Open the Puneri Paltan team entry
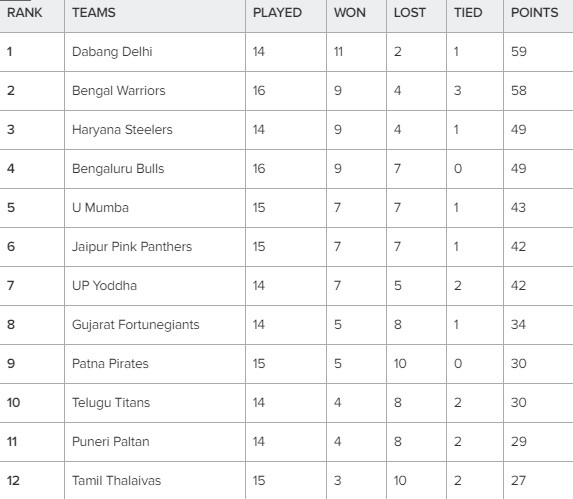This screenshot has height=499, width=573. [111, 442]
